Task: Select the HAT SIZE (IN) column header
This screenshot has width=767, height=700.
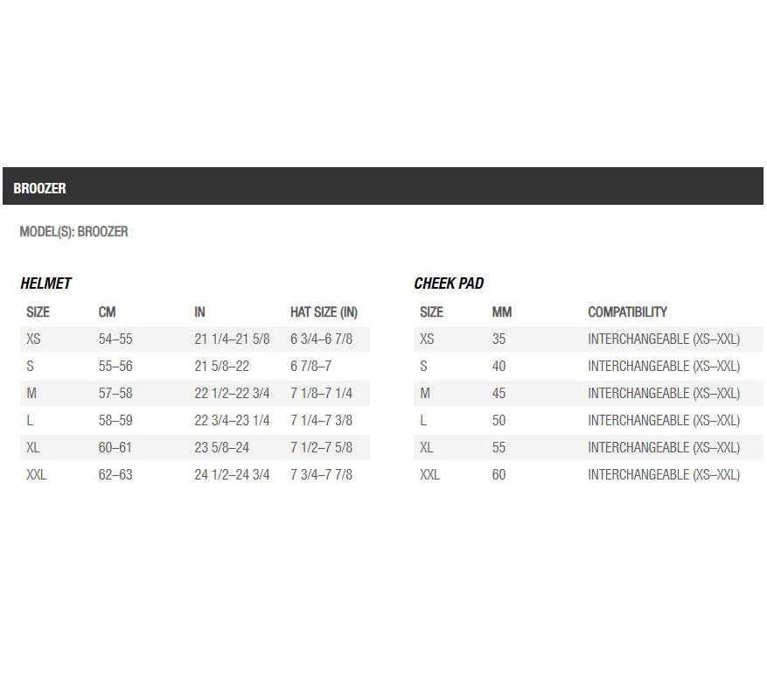Action: click(x=324, y=312)
